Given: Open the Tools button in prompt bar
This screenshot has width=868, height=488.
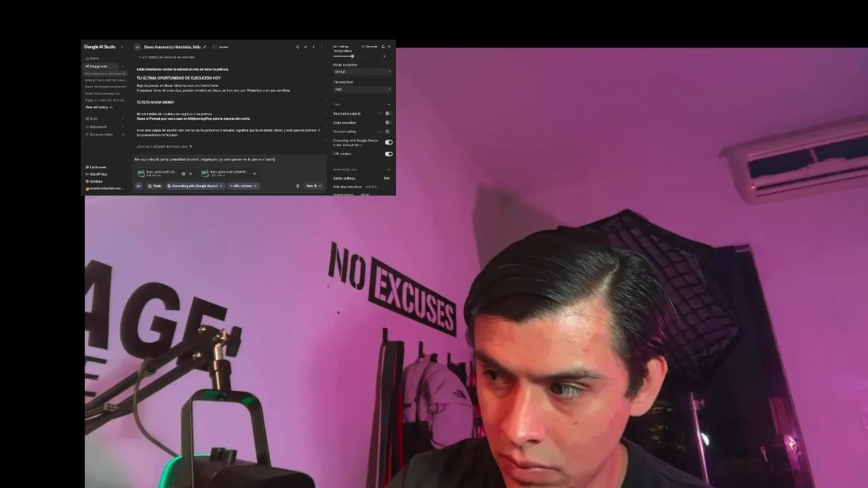Looking at the screenshot, I should coord(155,186).
